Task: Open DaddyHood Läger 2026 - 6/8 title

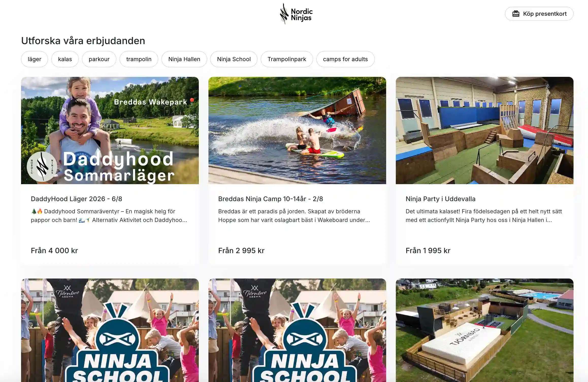Action: click(x=76, y=199)
